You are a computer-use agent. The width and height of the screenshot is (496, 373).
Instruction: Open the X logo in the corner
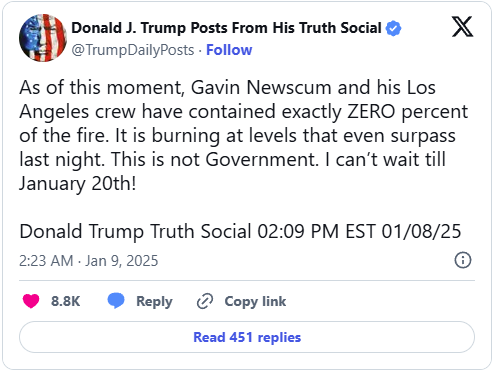coord(462,27)
